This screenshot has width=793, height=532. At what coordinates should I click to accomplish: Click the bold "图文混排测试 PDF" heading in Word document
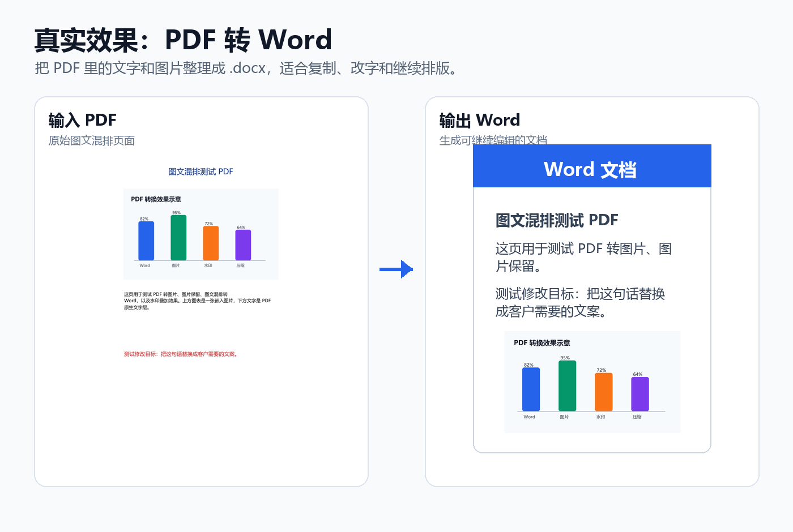tap(557, 220)
